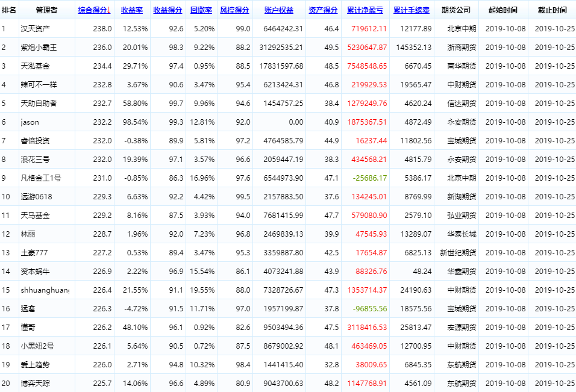Screen dimensions: 576x392
Task: Click futures company 宏源期货
Action: [x=462, y=328]
